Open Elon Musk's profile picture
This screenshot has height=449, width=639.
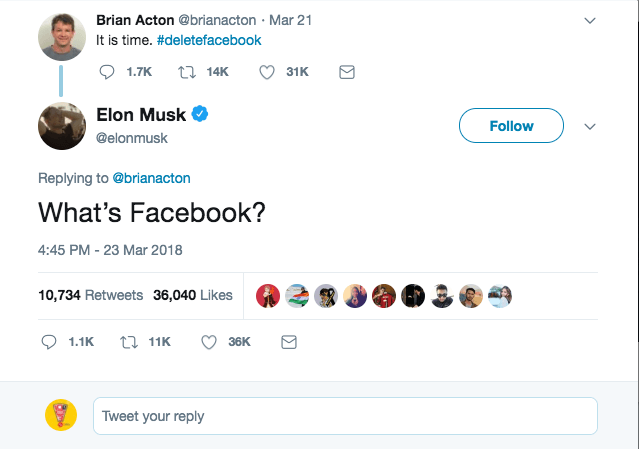[x=61, y=126]
